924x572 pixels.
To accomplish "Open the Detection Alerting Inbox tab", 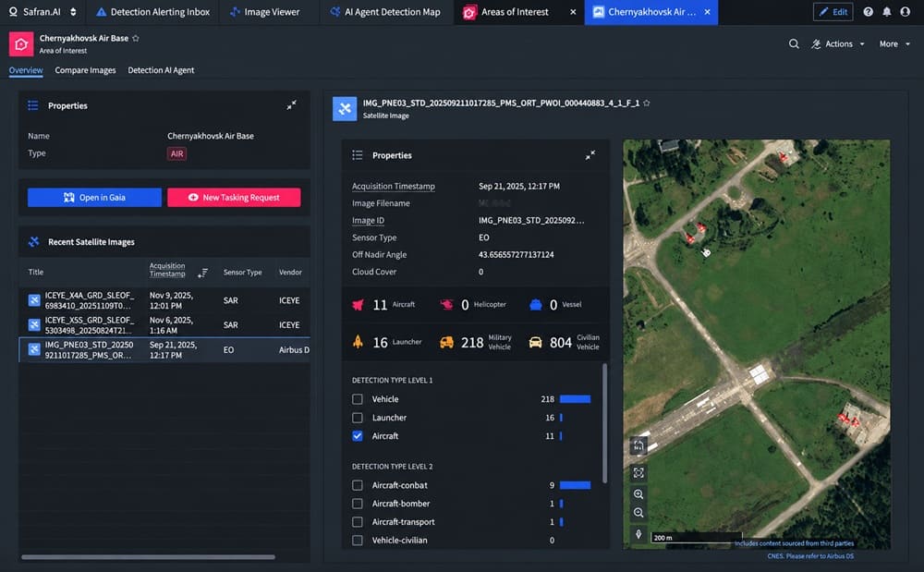I will (x=152, y=12).
